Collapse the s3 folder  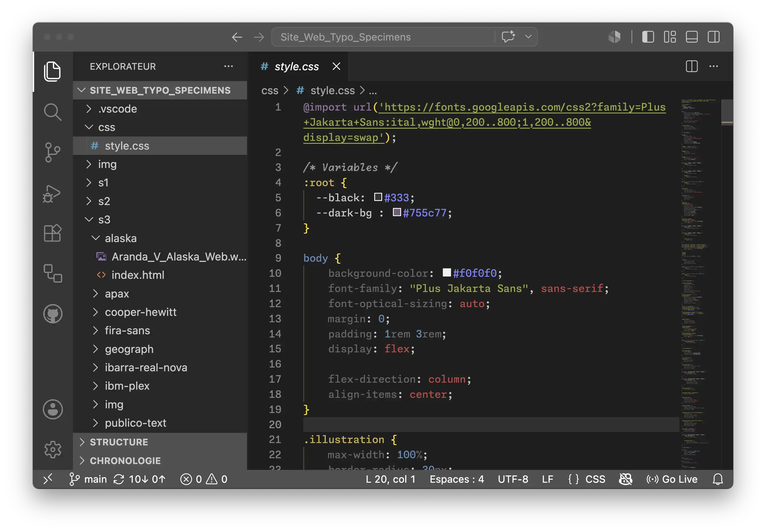pos(160,220)
